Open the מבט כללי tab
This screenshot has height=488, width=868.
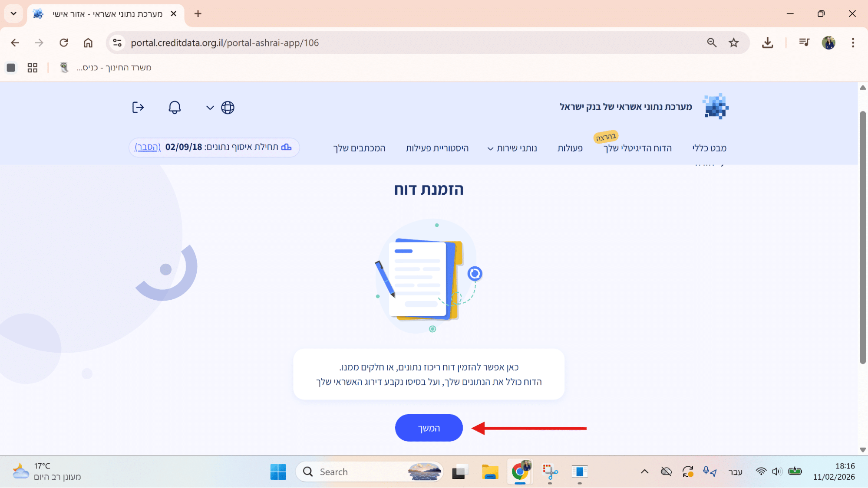(709, 148)
